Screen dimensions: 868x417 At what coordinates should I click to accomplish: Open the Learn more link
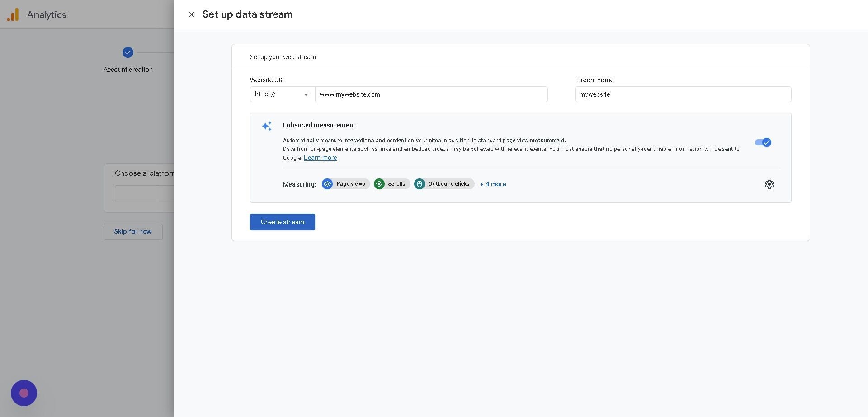pyautogui.click(x=320, y=158)
